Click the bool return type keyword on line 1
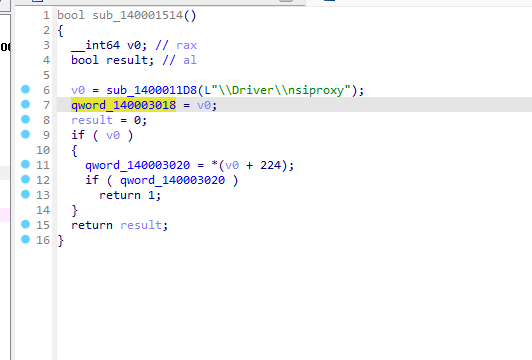This screenshot has height=360, width=532. click(x=71, y=15)
